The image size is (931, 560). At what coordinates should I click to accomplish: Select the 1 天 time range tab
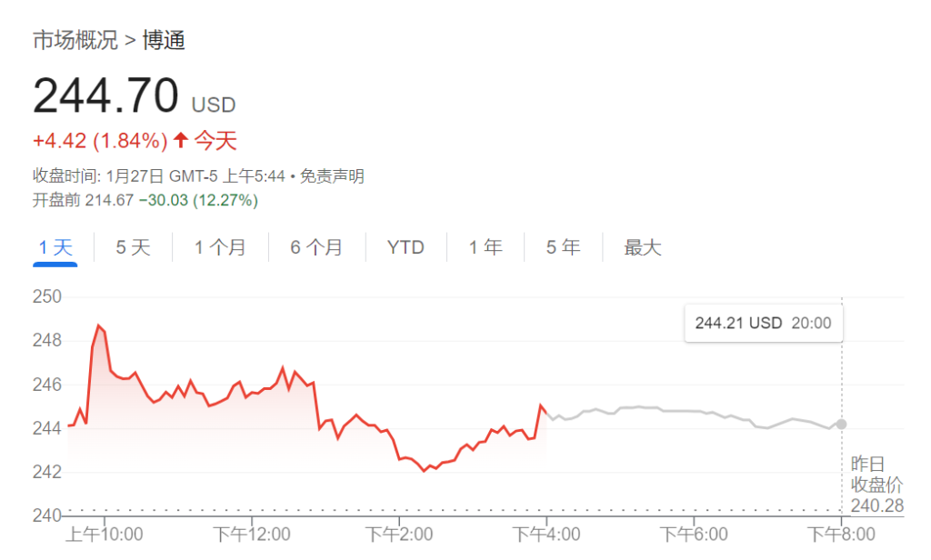pyautogui.click(x=55, y=247)
